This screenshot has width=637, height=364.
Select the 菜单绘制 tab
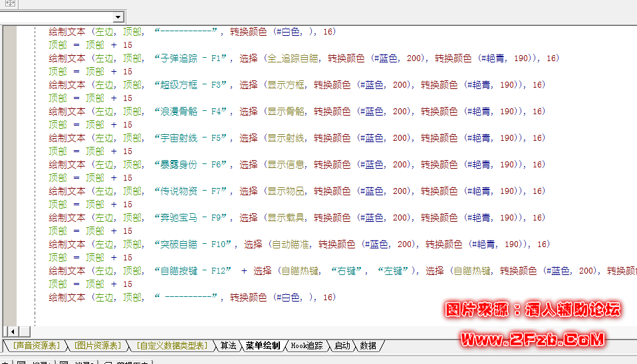coord(263,346)
